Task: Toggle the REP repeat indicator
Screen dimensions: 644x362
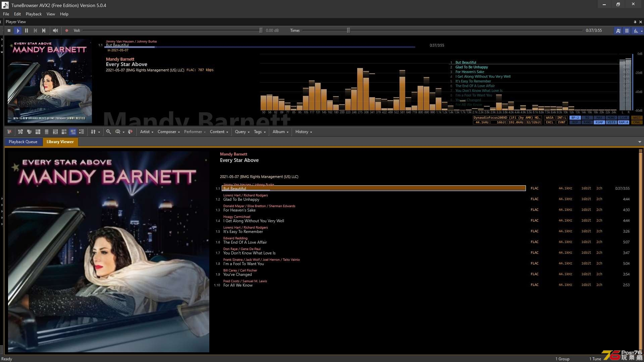Action: (x=575, y=122)
